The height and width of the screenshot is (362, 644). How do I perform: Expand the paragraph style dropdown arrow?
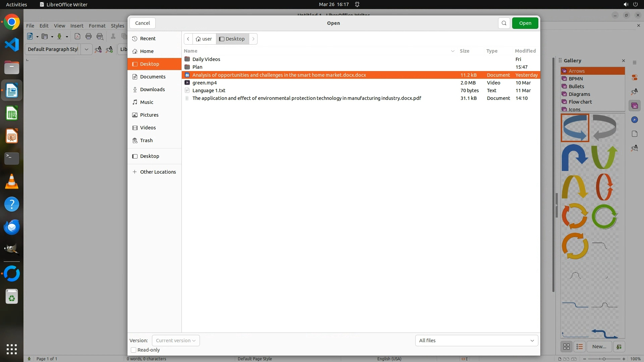click(86, 49)
